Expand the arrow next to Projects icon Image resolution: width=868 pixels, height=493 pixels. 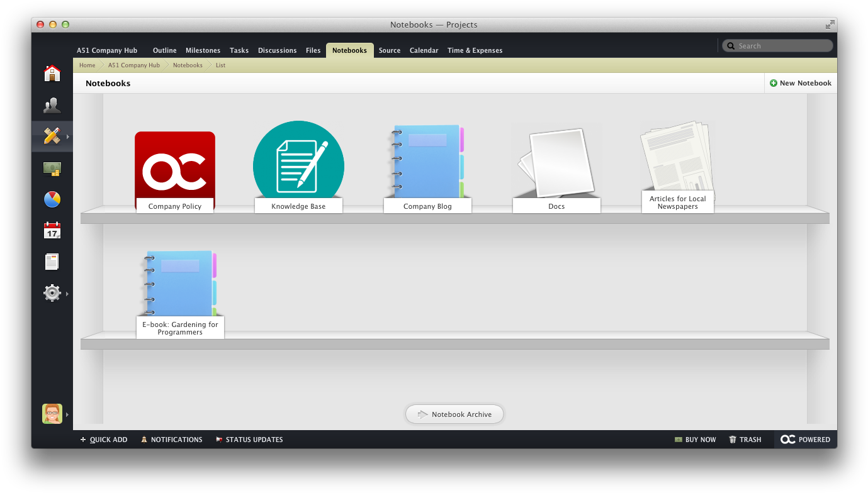67,136
